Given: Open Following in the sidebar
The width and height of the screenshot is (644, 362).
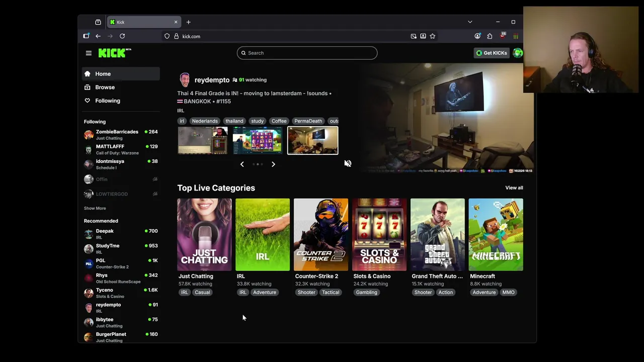Looking at the screenshot, I should pyautogui.click(x=121, y=101).
